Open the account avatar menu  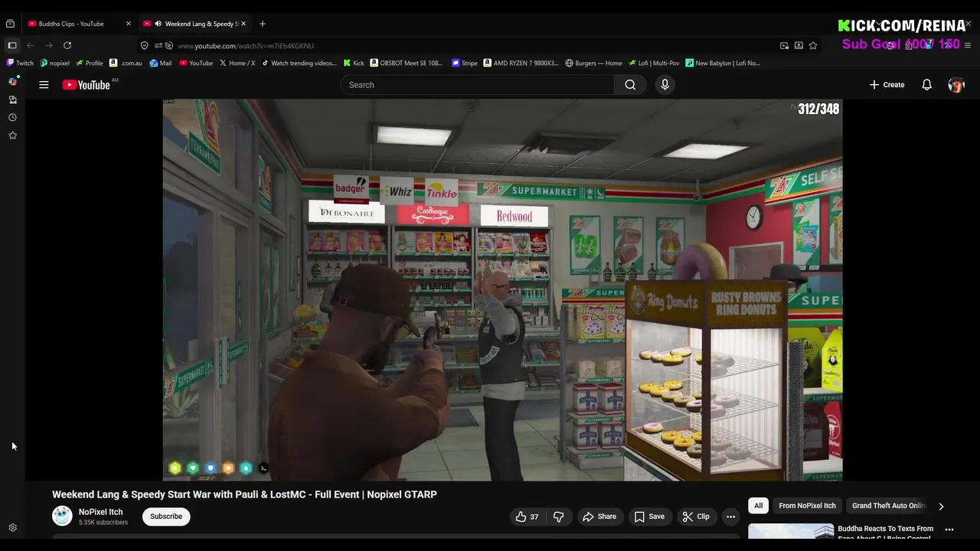click(956, 85)
